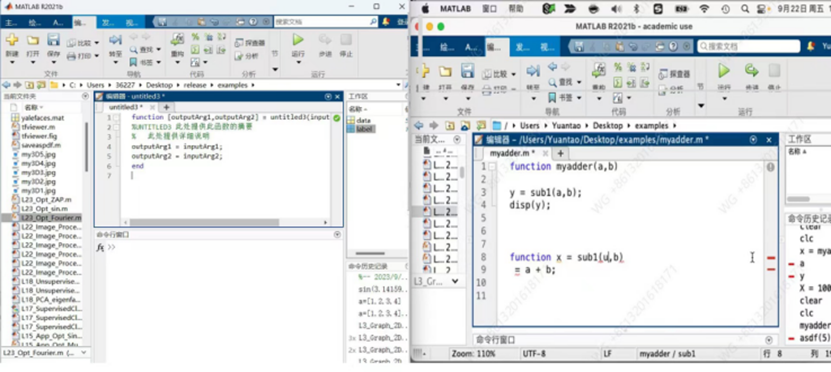Image resolution: width=831 pixels, height=372 pixels.
Task: Toggle fold marker on line 1 of untitled3
Action: pyautogui.click(x=117, y=118)
